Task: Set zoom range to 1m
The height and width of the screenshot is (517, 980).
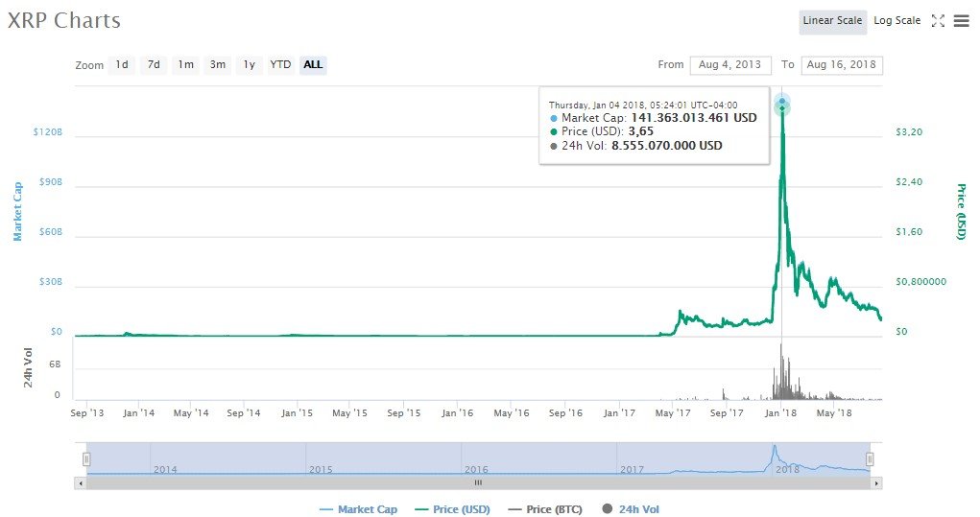Action: (x=185, y=64)
